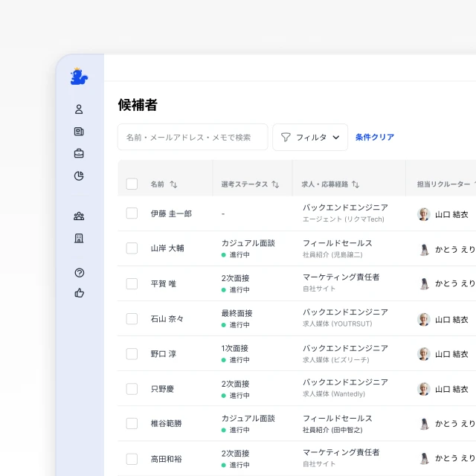The height and width of the screenshot is (476, 476).
Task: Click エージェント (リクマTech) source text
Action: point(344,219)
